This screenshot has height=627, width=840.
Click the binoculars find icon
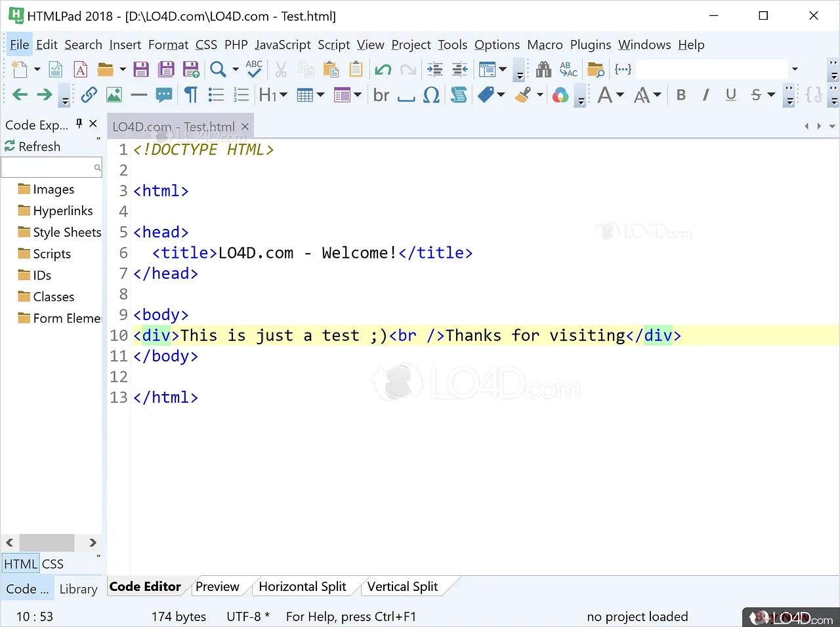coord(543,69)
